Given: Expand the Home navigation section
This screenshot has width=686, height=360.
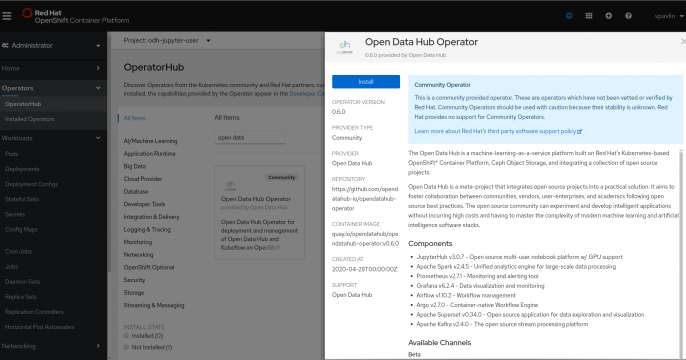Looking at the screenshot, I should click(53, 68).
